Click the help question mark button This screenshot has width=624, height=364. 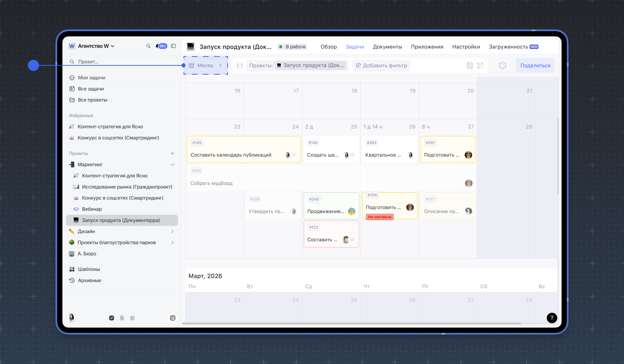pyautogui.click(x=552, y=318)
